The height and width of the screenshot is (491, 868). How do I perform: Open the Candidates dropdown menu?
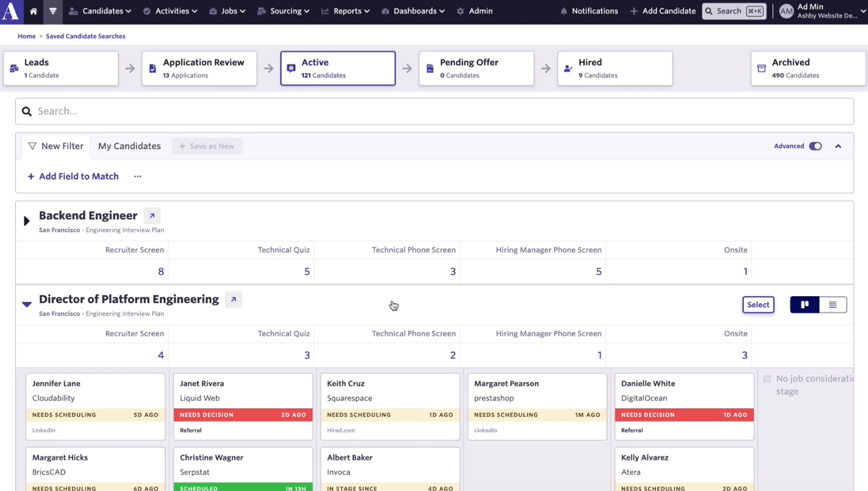(x=100, y=11)
